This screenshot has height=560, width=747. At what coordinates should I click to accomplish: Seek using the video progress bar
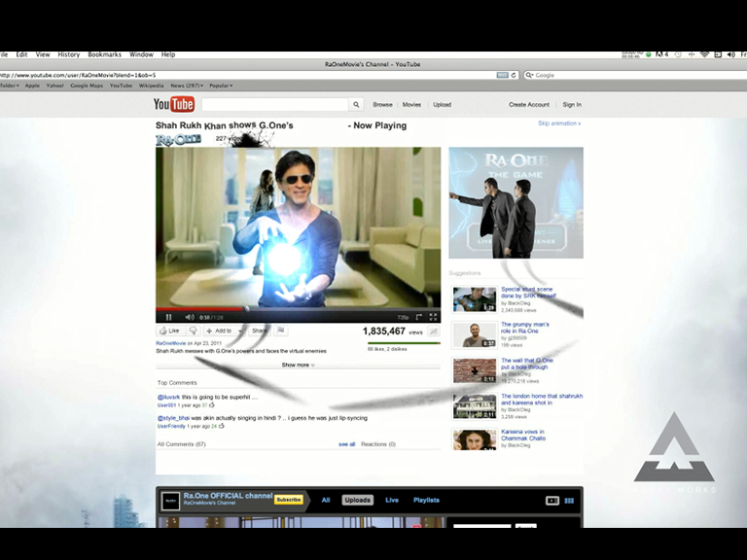(298, 309)
